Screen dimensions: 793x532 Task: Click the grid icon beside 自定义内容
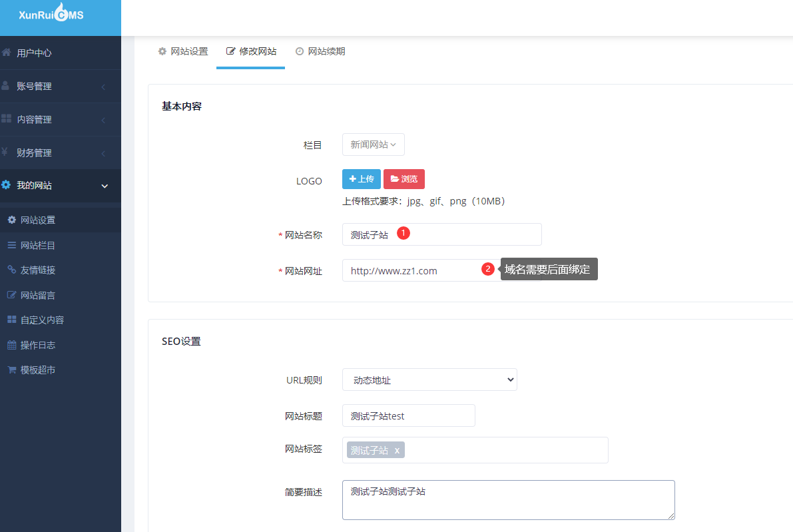pyautogui.click(x=11, y=320)
